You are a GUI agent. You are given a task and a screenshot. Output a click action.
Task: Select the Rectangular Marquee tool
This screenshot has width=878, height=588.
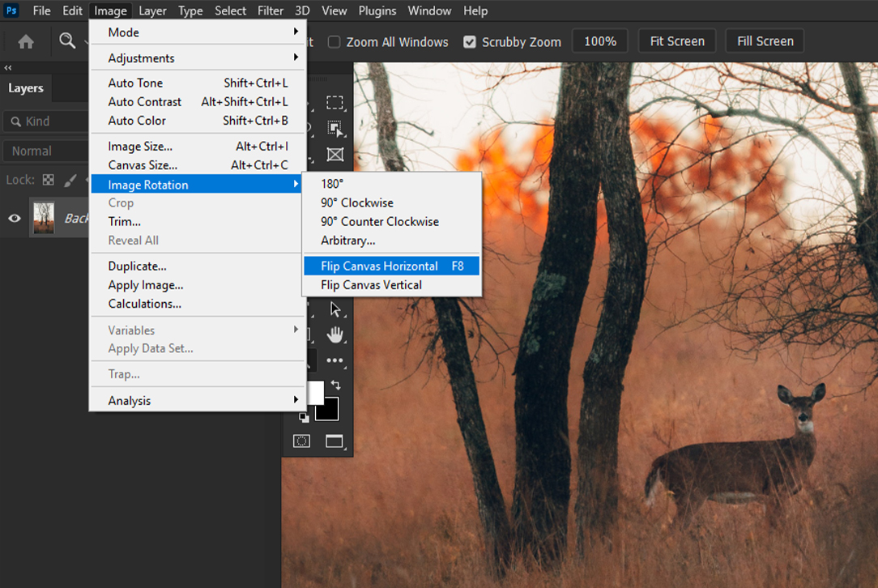point(335,102)
